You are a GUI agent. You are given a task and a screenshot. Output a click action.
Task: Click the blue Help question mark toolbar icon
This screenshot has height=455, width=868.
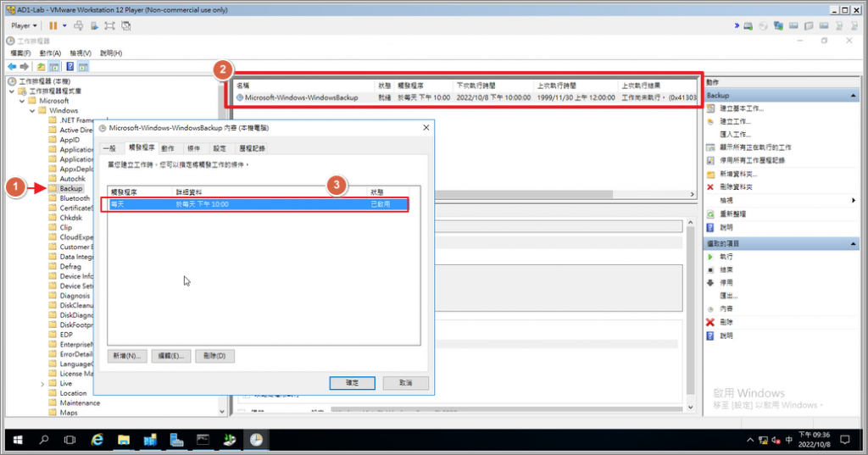pos(70,66)
